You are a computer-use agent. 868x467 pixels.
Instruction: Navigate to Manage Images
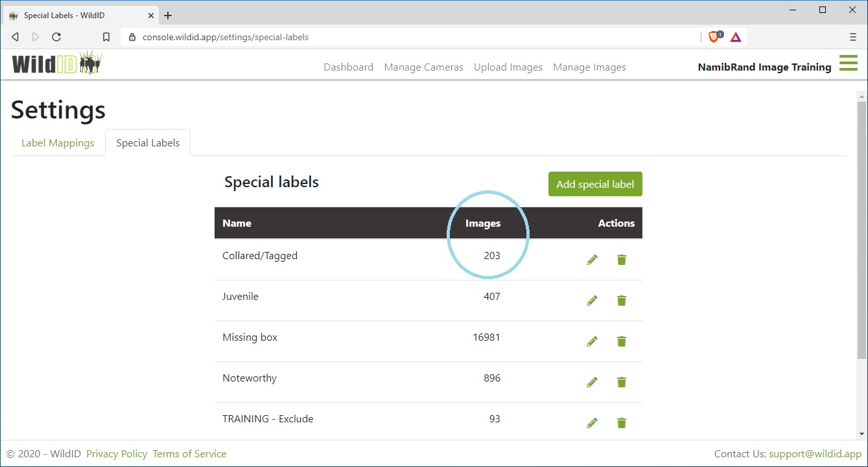tap(590, 67)
